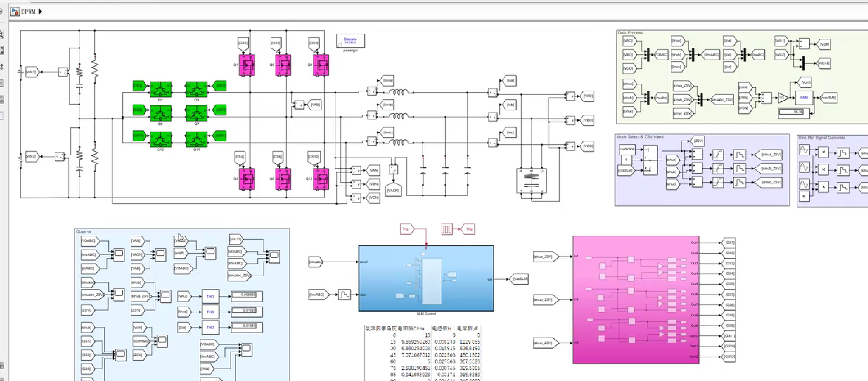The image size is (868, 381).
Task: Open the SLM Control subsystem
Action: click(x=426, y=278)
